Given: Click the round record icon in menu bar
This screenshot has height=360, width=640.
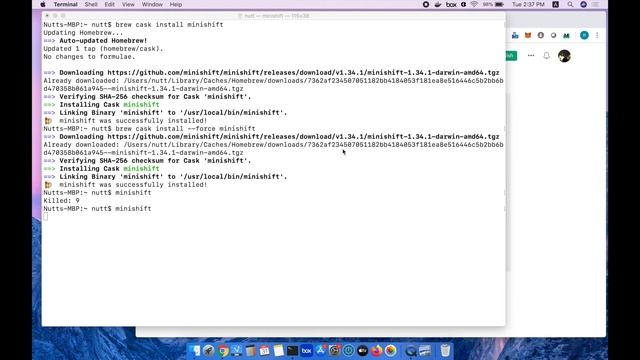Looking at the screenshot, I should (426, 4).
